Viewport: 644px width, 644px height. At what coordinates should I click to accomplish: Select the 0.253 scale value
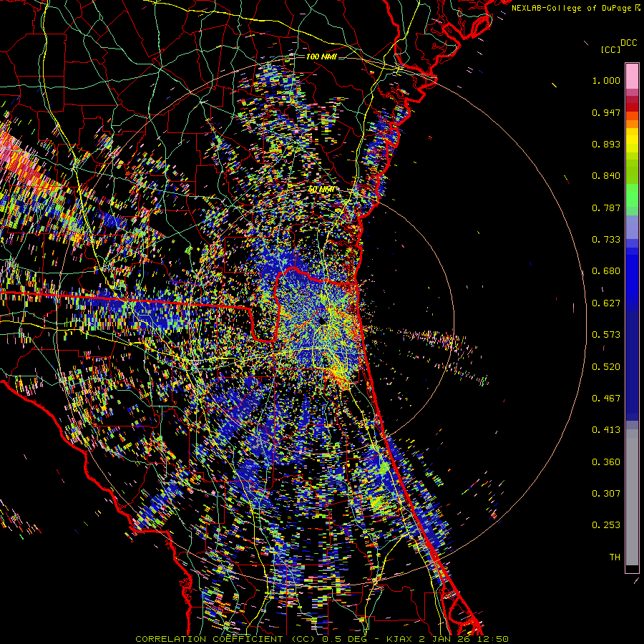tap(606, 525)
